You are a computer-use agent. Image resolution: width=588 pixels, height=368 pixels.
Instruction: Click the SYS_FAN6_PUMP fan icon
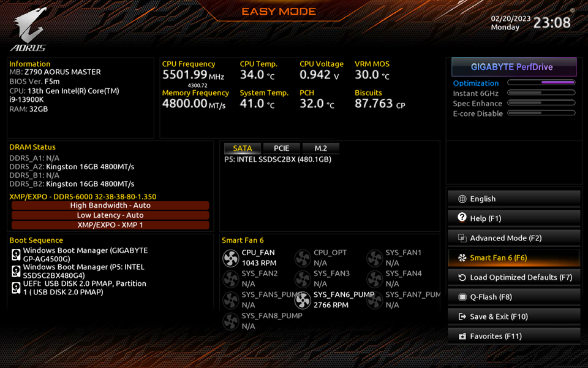point(303,301)
